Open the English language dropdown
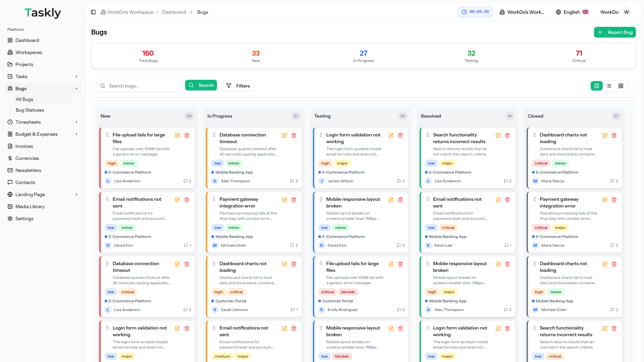This screenshot has width=644, height=362. tap(572, 12)
